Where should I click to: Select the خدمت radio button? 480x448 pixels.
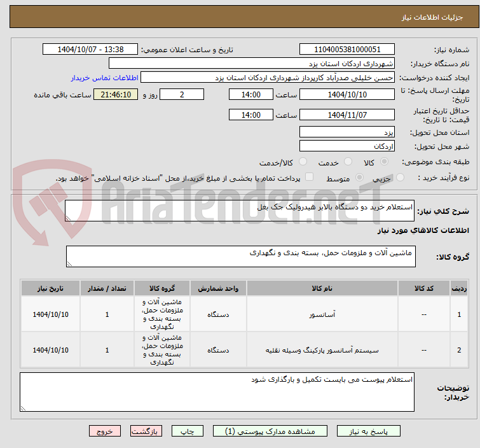(x=348, y=162)
